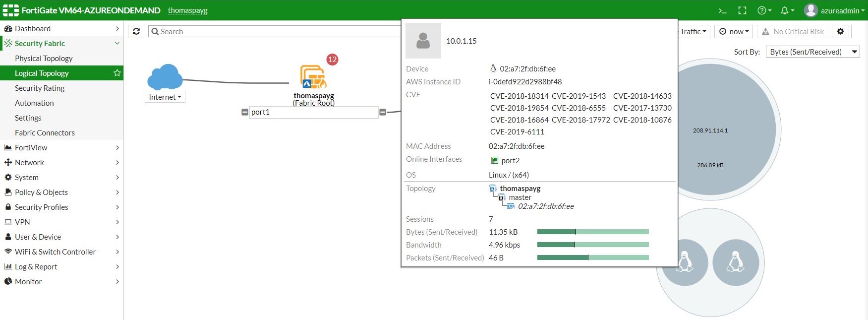The width and height of the screenshot is (868, 320).
Task: Click 02:a7:2f:db:6f:ee in Topology tree
Action: [x=545, y=206]
